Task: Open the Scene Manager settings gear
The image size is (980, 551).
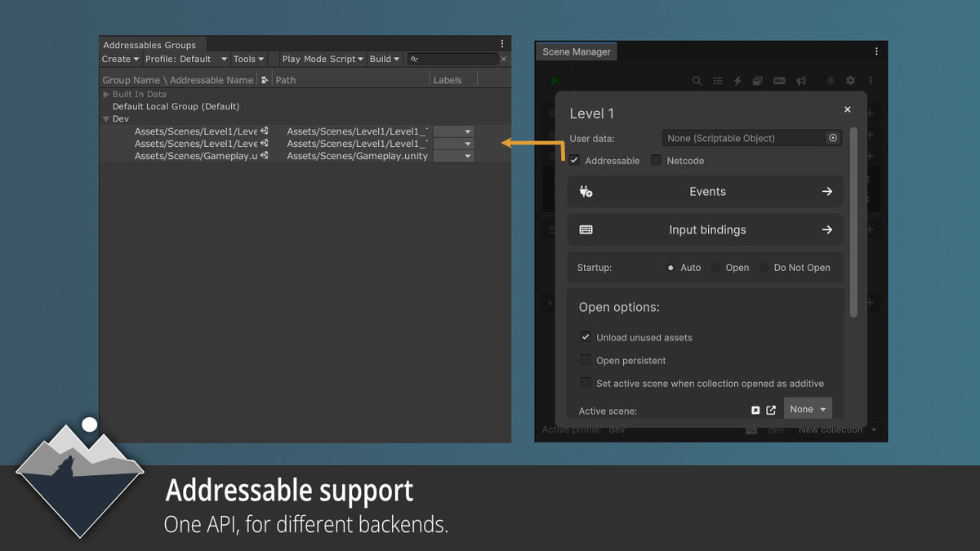Action: 850,79
